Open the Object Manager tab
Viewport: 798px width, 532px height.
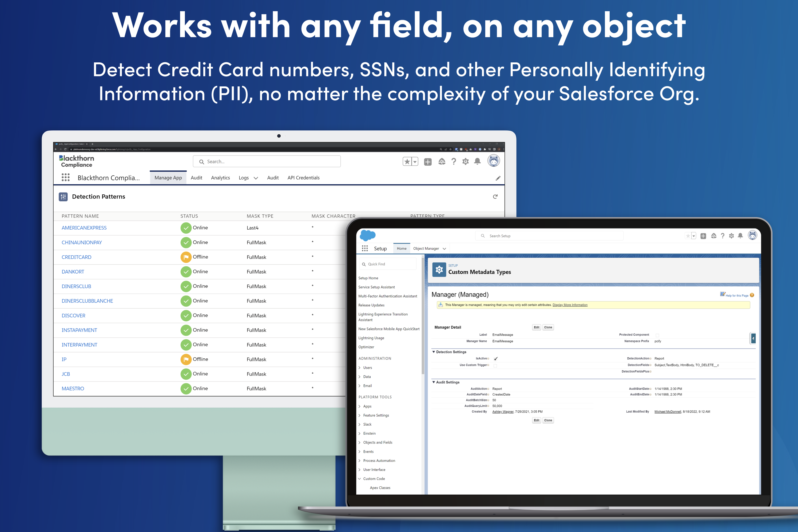coord(426,248)
